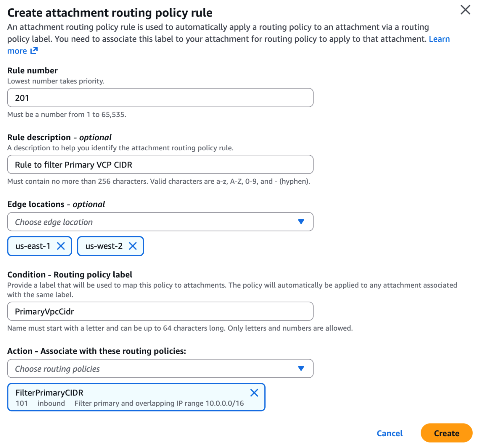Remove the us-west-2 edge location tag

click(x=133, y=246)
